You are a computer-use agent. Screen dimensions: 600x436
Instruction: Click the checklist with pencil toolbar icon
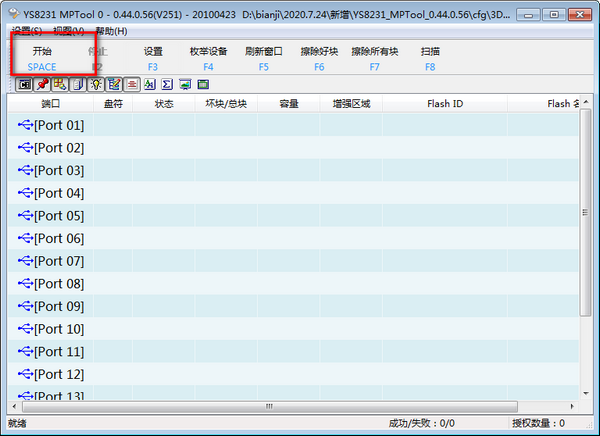point(114,84)
